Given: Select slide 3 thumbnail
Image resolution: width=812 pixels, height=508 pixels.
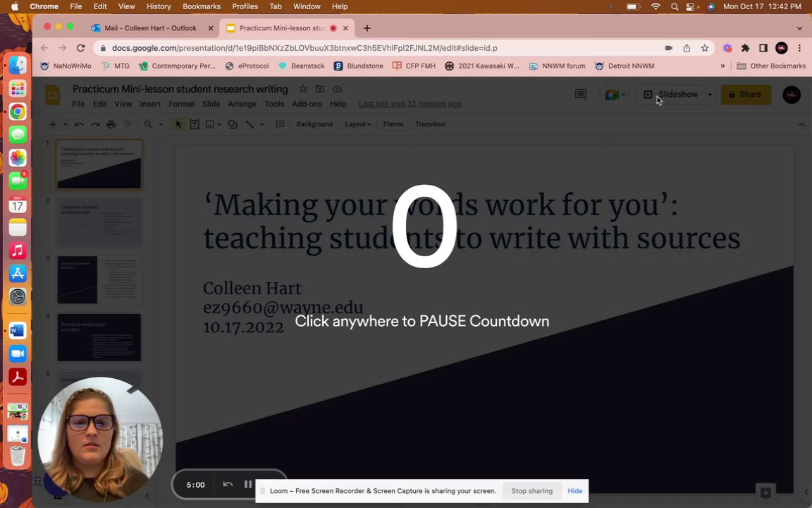Looking at the screenshot, I should tap(99, 279).
